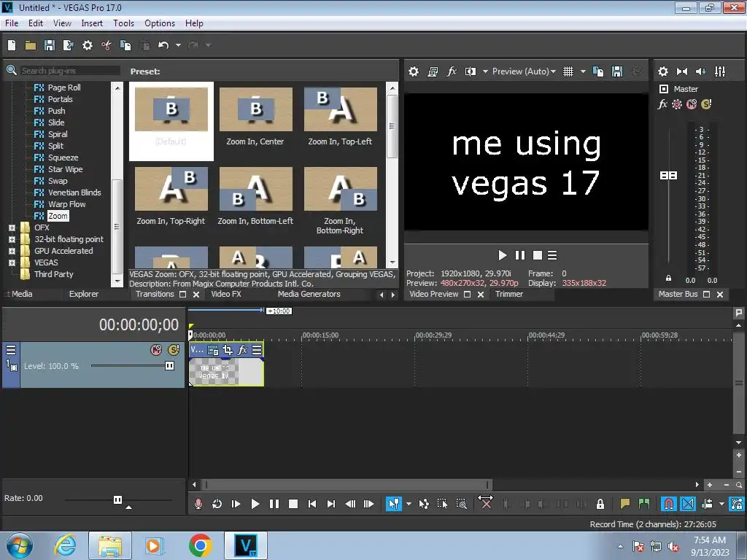Insert a region with the green flags icon
The width and height of the screenshot is (747, 560).
644,504
